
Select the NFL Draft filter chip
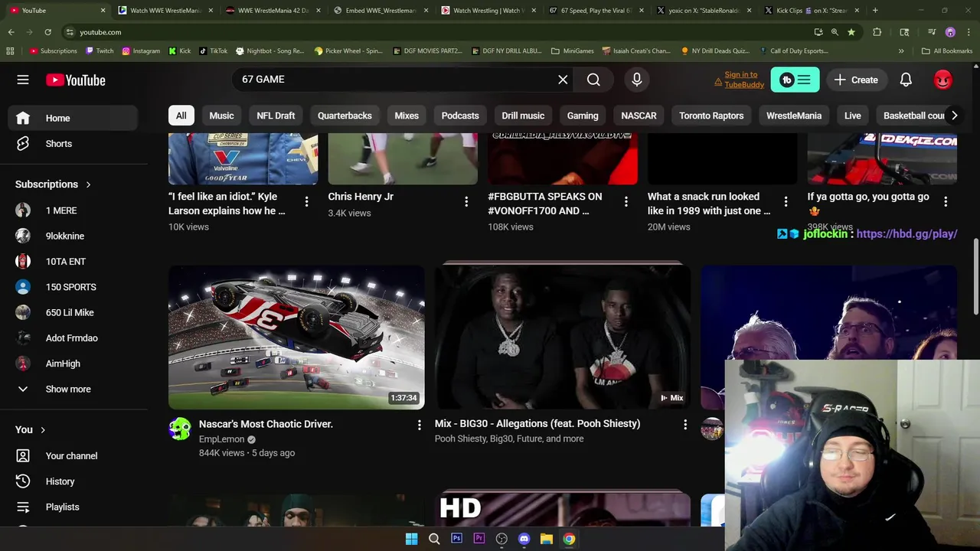276,116
